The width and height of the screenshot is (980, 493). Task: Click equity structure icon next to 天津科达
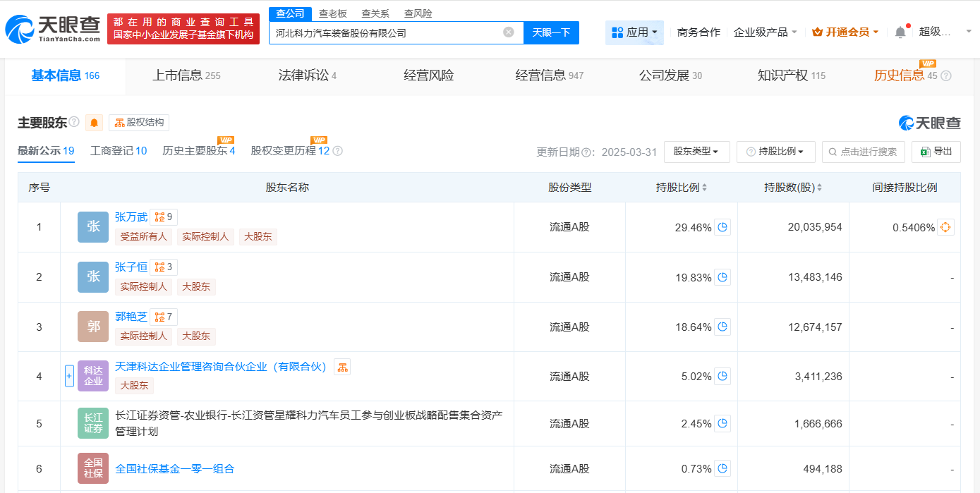[342, 366]
